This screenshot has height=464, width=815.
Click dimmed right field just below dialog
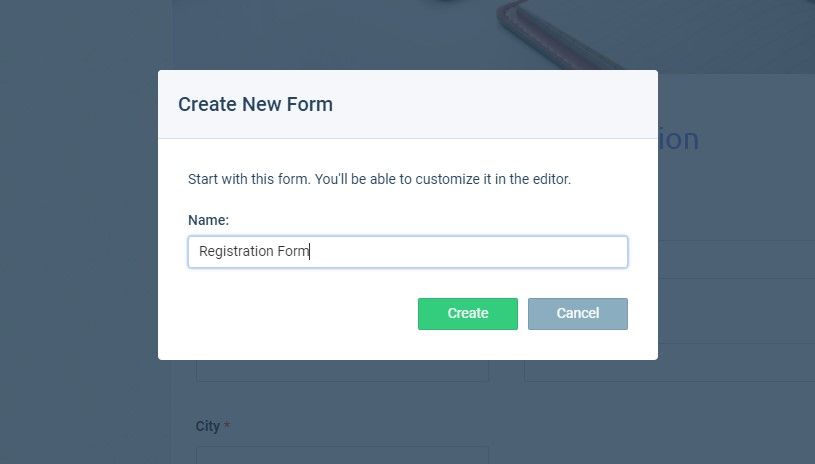click(669, 370)
